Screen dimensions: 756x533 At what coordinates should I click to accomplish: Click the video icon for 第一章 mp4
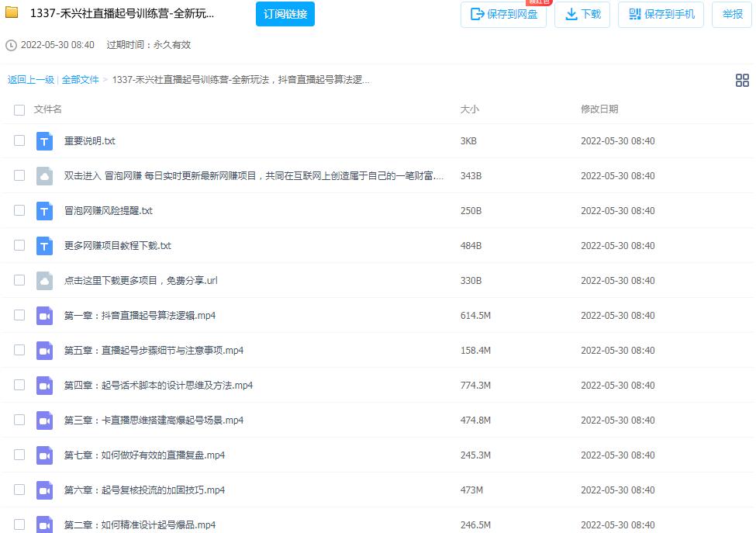pyautogui.click(x=44, y=316)
